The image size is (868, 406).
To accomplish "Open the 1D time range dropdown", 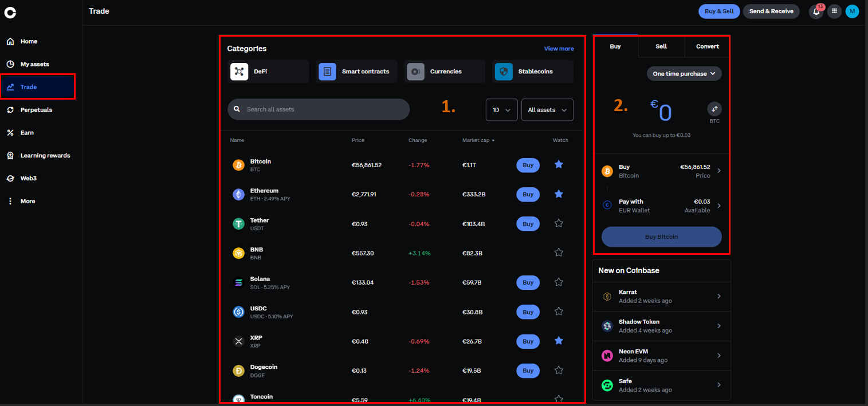I will (501, 110).
